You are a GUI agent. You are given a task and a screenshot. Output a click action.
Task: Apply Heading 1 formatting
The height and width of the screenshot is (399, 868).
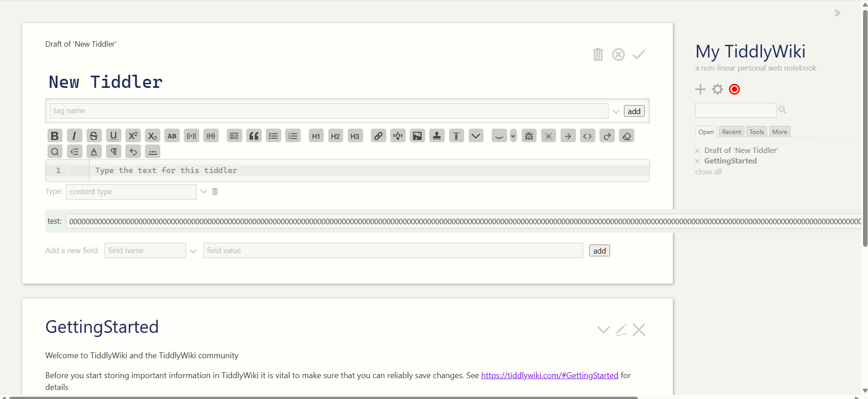pos(316,136)
